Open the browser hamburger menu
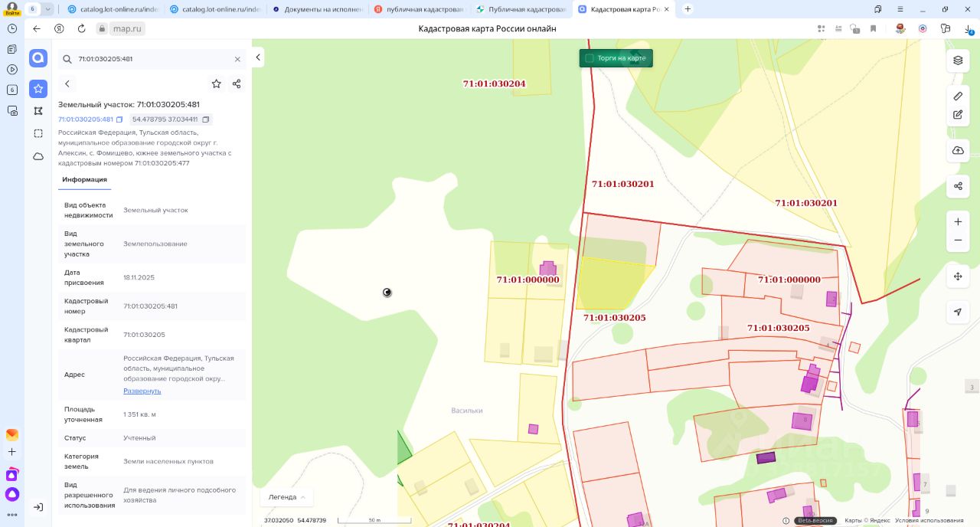Viewport: 980px width, 527px height. (900, 9)
